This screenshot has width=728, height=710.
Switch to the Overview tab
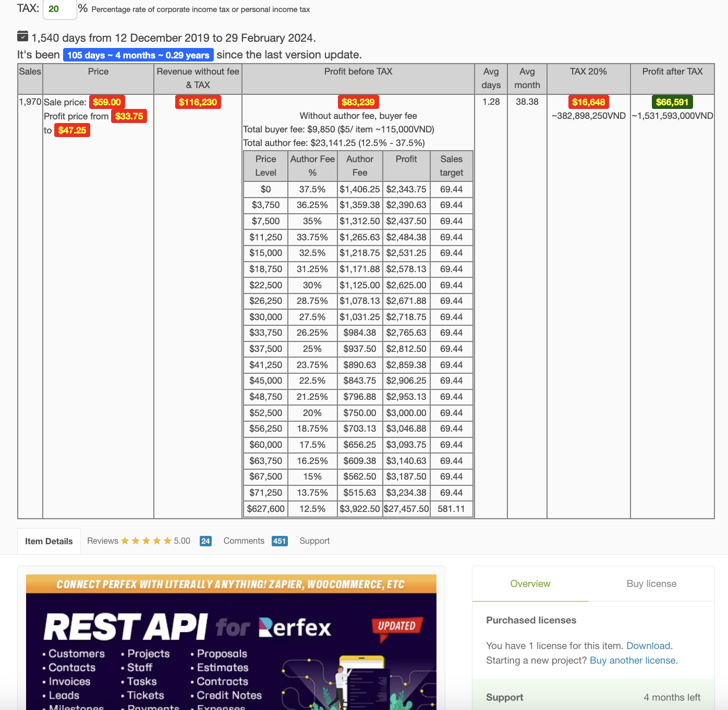(530, 584)
